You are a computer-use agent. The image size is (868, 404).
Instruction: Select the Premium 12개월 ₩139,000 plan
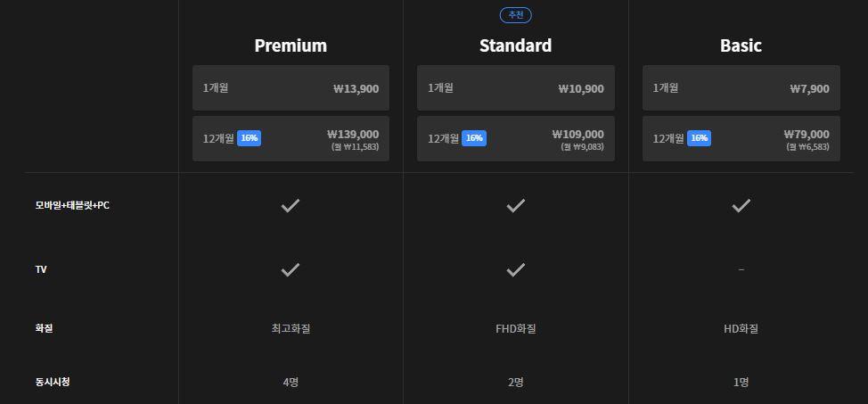coord(291,138)
